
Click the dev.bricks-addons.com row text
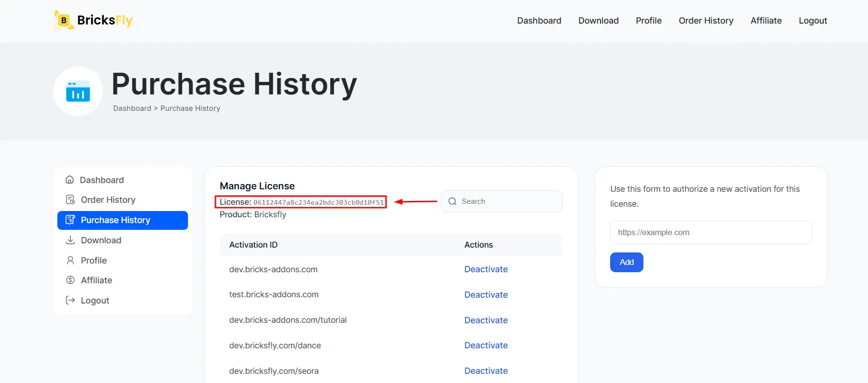273,269
